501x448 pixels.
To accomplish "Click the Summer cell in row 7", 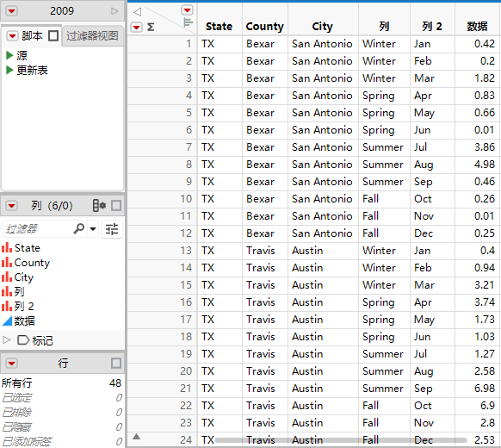I will click(x=383, y=147).
